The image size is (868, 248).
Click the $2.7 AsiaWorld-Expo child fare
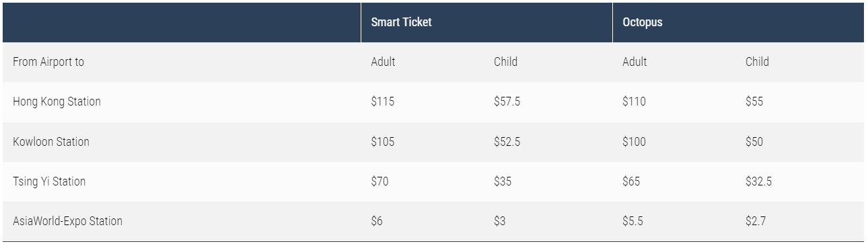756,221
